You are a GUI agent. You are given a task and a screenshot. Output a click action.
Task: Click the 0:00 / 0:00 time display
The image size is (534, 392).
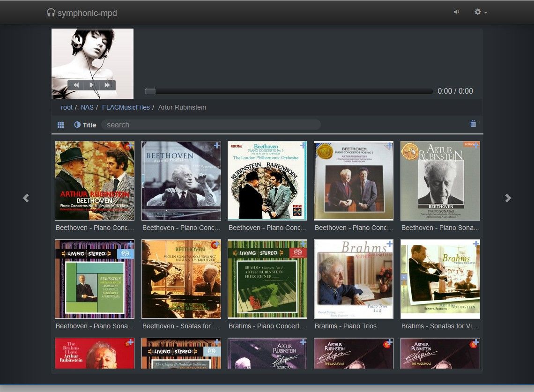[x=455, y=91]
